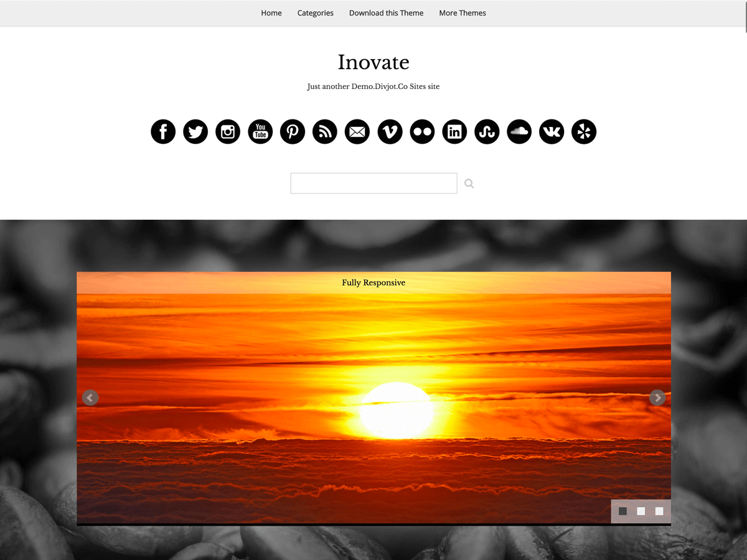Visit the VK social icon
The height and width of the screenshot is (560, 747).
tap(552, 131)
